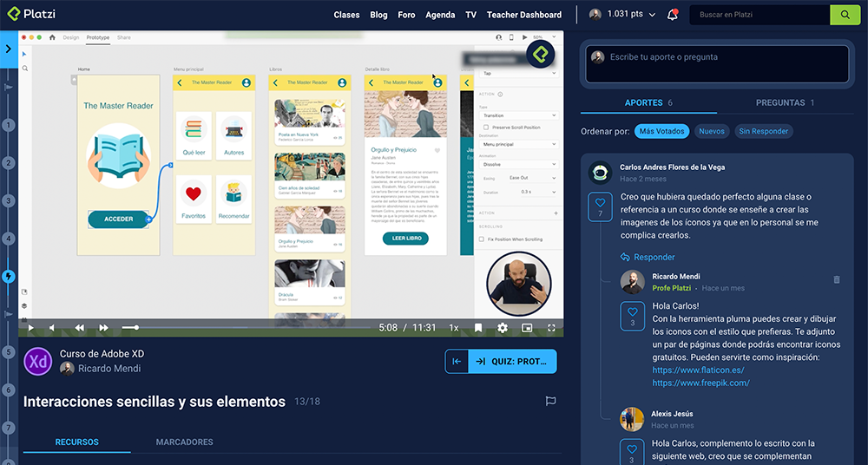Bookmark this moment in the video

(478, 328)
